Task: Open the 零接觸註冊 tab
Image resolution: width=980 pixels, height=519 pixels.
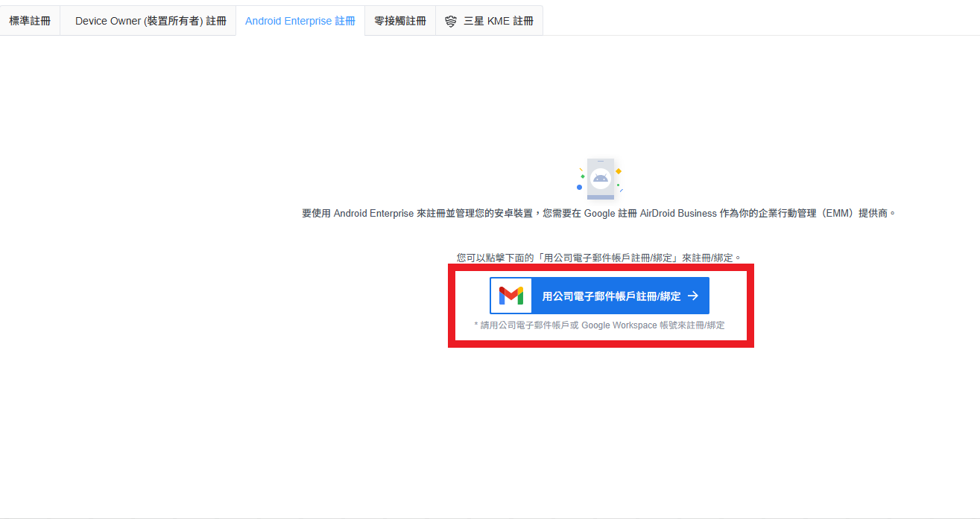Action: [400, 21]
